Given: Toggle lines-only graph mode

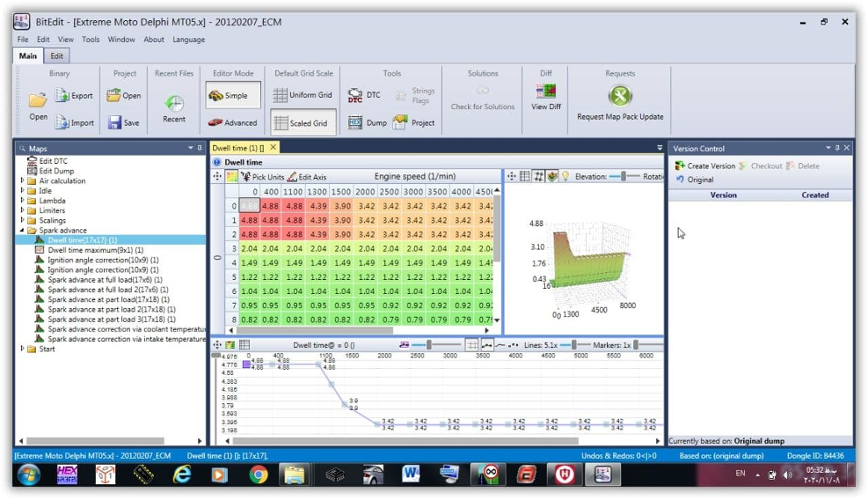Looking at the screenshot, I should click(x=500, y=345).
